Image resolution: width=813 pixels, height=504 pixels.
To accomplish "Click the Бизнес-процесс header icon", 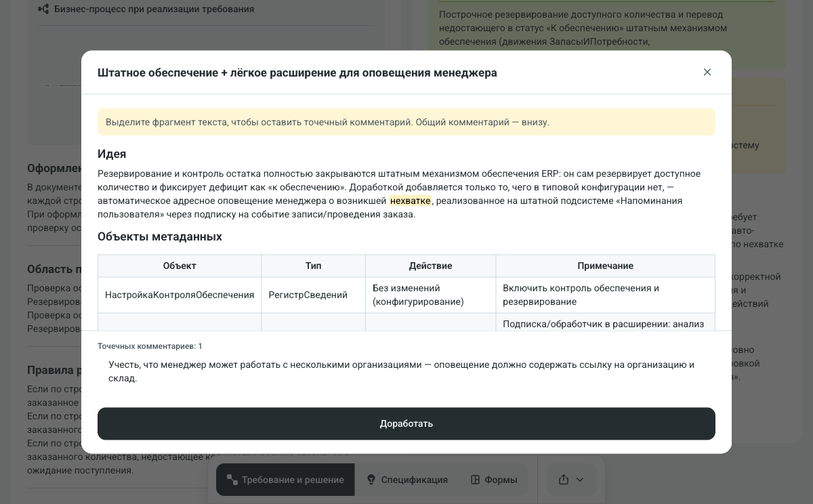I will click(43, 9).
